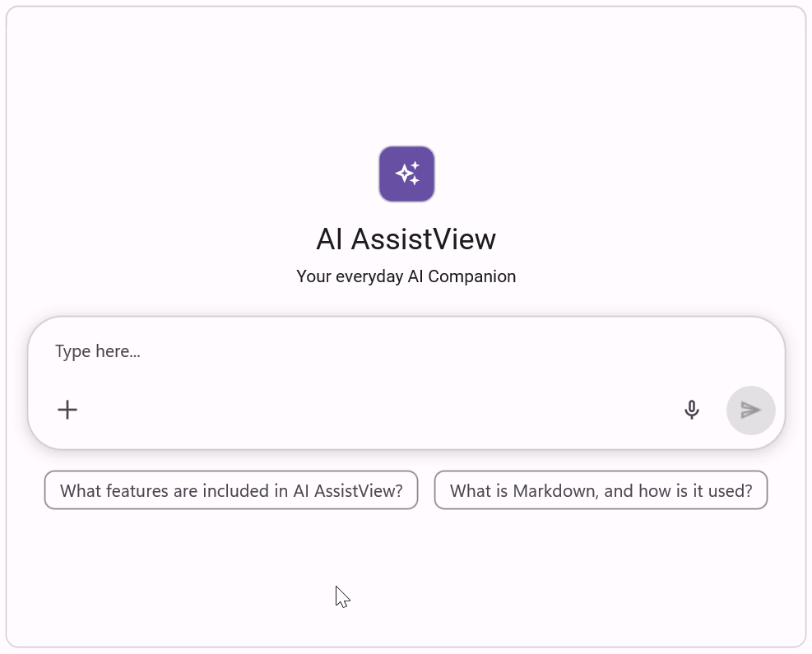Viewport: 812px width, 654px height.
Task: Click the 'AI AssistView' heading text
Action: (406, 239)
